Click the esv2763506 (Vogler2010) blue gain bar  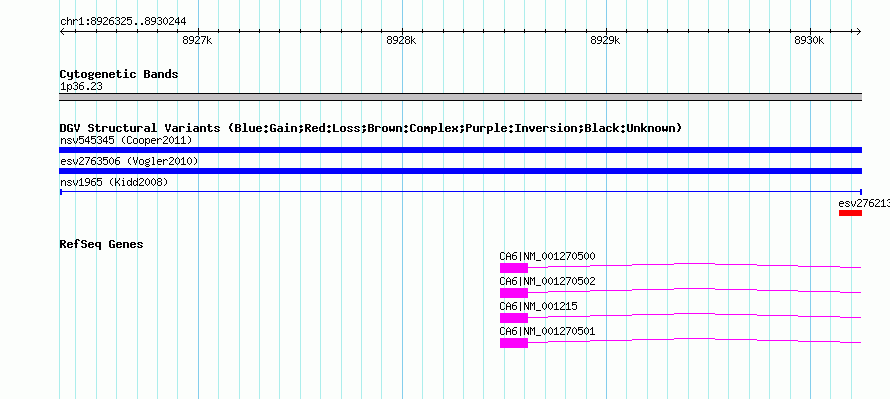coord(460,171)
